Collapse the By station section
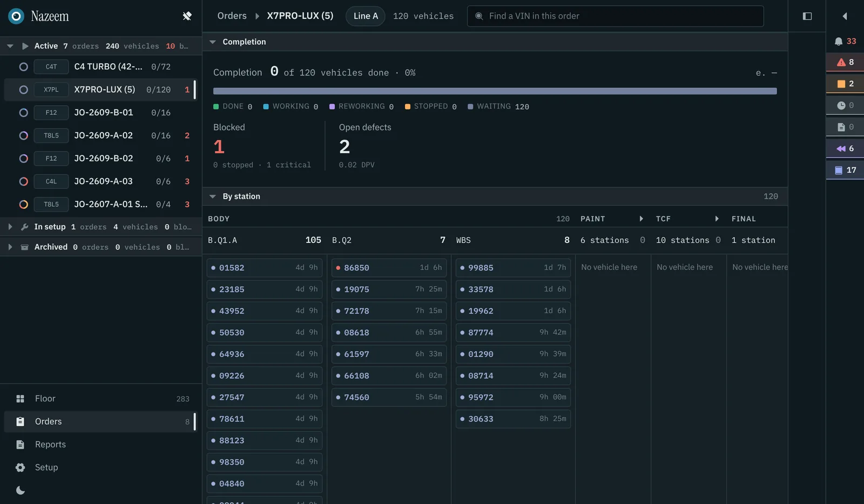The image size is (864, 504). click(x=212, y=196)
